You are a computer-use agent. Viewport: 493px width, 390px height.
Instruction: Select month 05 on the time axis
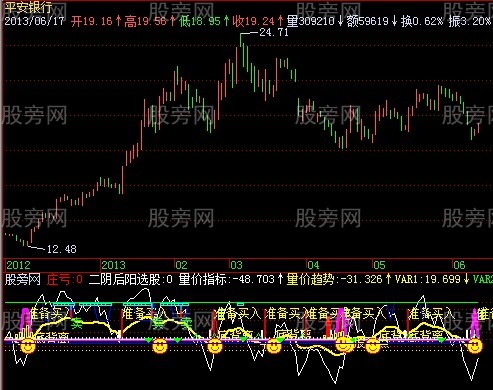point(379,265)
